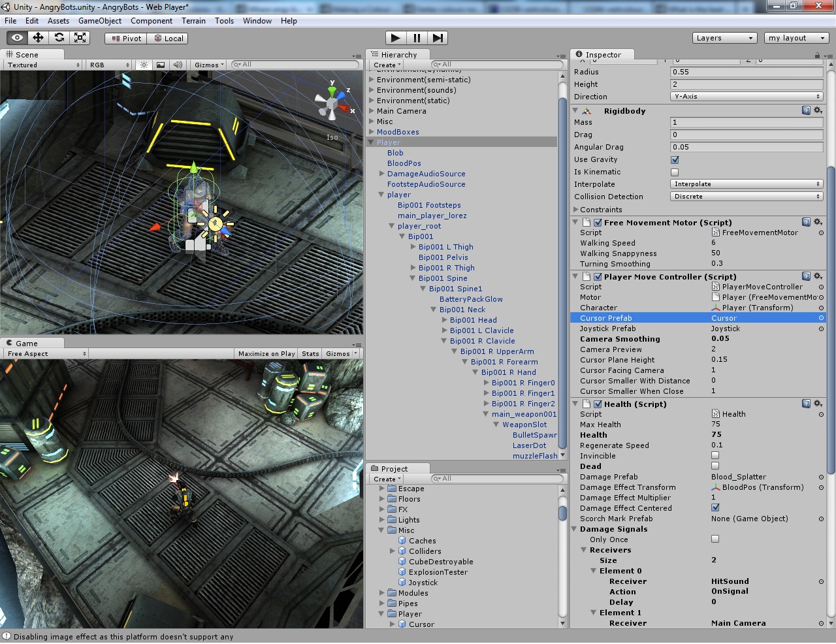
Task: Click object picker for Joystick Prefab
Action: click(821, 329)
